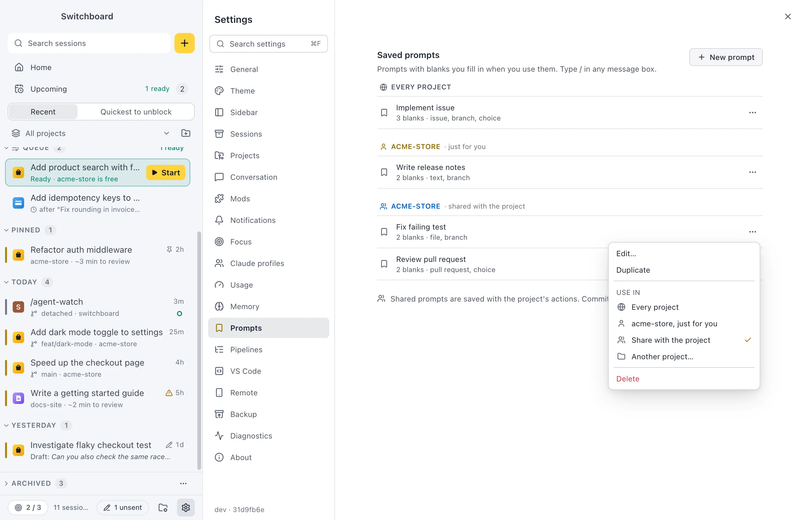Viewport: 812px width, 520px height.
Task: Open the ellipsis menu for Write release notes
Action: 752,172
